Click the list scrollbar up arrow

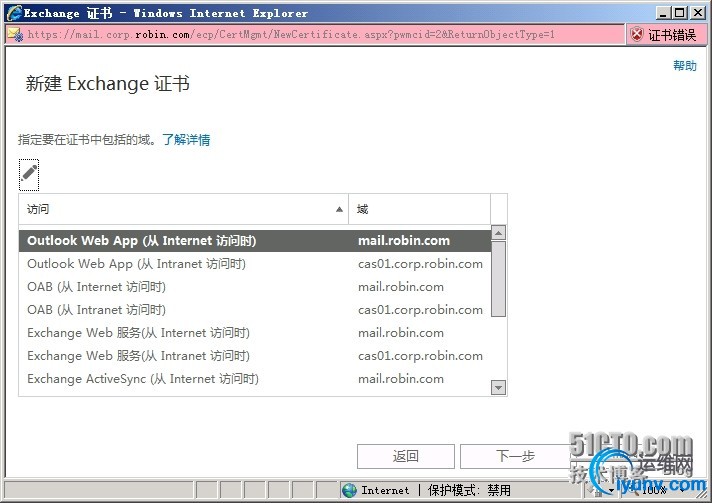click(499, 233)
